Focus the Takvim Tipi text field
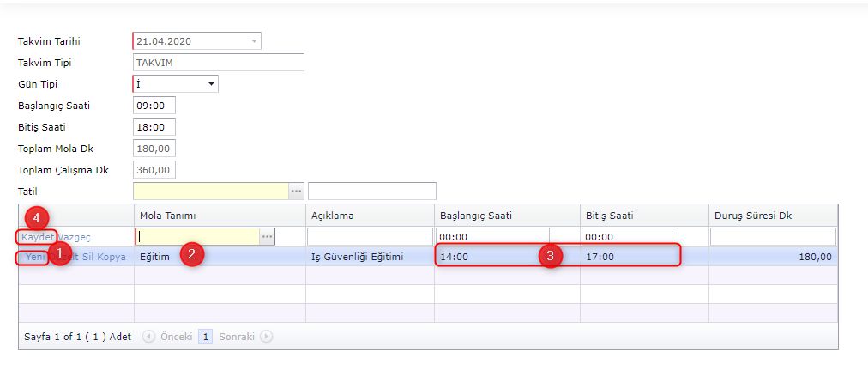The image size is (868, 371). (x=218, y=63)
